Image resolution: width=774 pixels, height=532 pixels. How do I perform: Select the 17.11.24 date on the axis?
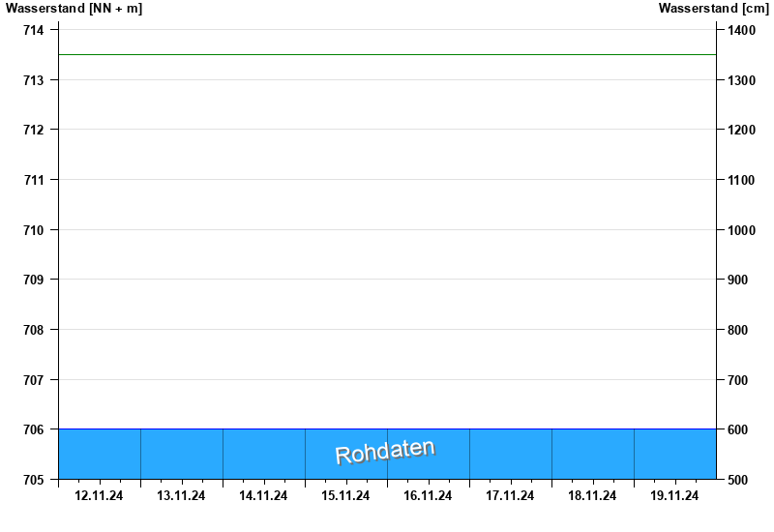point(510,496)
